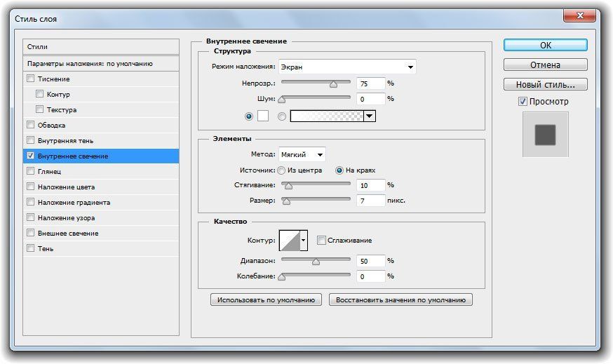
Task: Enable the Сглаживание checkbox
Action: [321, 240]
